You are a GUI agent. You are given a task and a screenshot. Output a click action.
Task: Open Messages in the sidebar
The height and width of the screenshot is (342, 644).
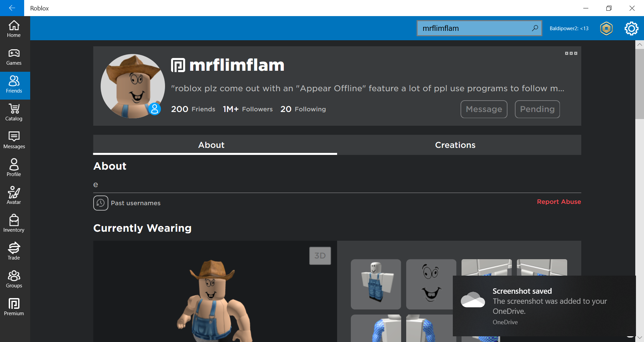pos(14,141)
